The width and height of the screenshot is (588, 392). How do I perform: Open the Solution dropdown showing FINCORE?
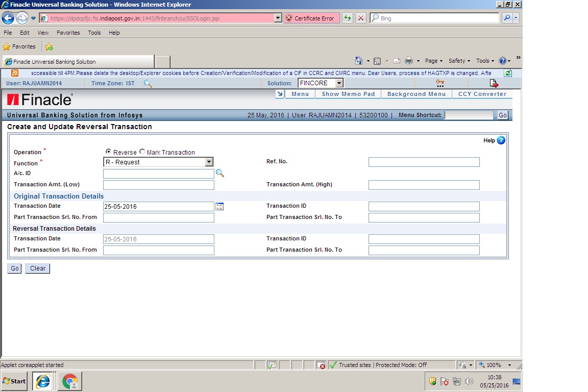[338, 83]
